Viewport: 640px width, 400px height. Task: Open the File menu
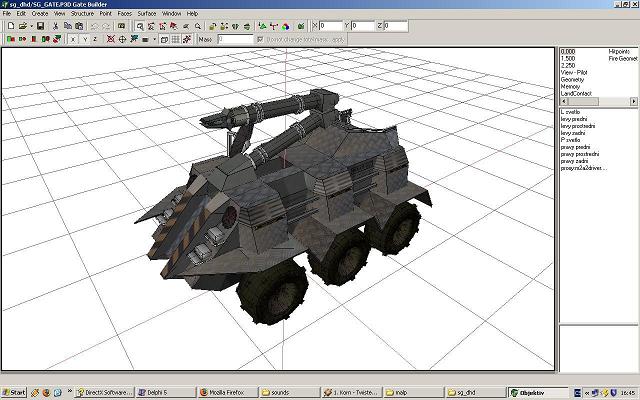7,13
